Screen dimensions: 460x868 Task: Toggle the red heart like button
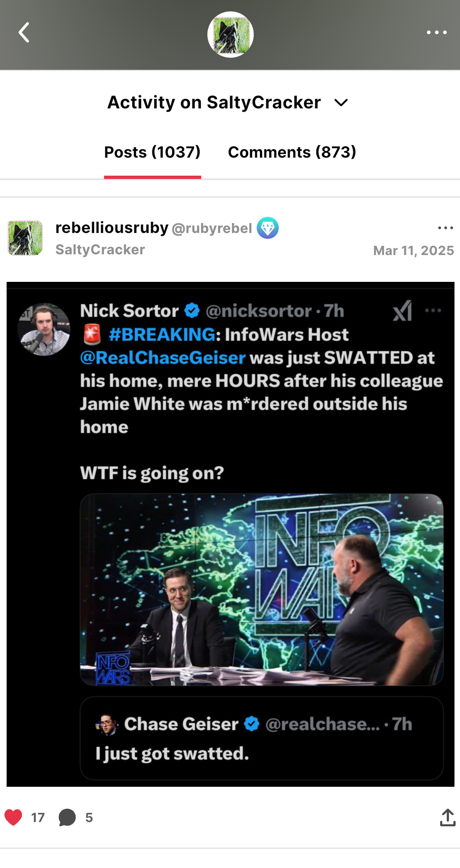coord(13,818)
